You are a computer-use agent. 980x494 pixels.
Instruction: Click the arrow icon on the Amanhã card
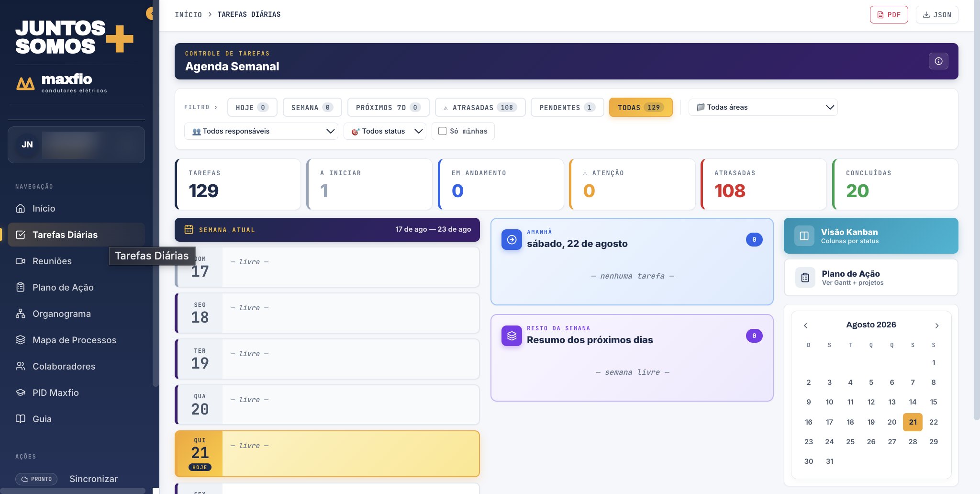click(x=512, y=239)
